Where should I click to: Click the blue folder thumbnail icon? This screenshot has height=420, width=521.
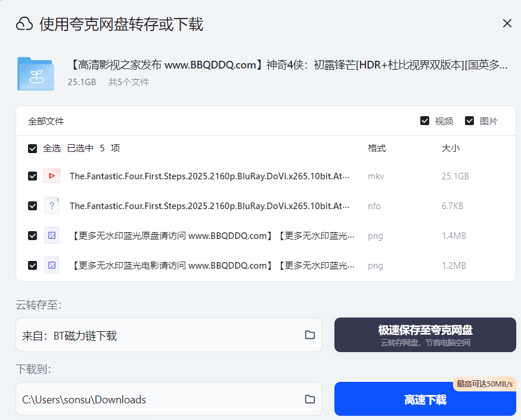[x=36, y=74]
